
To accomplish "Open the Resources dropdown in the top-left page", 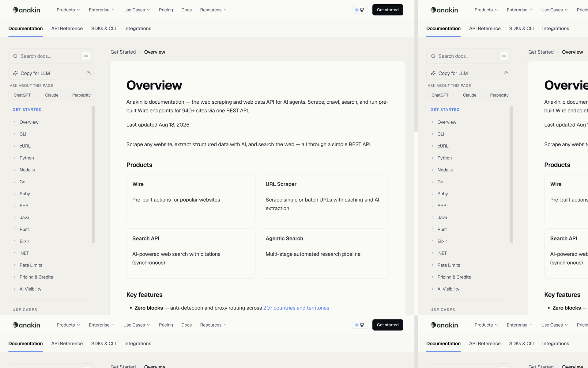I will tap(213, 10).
